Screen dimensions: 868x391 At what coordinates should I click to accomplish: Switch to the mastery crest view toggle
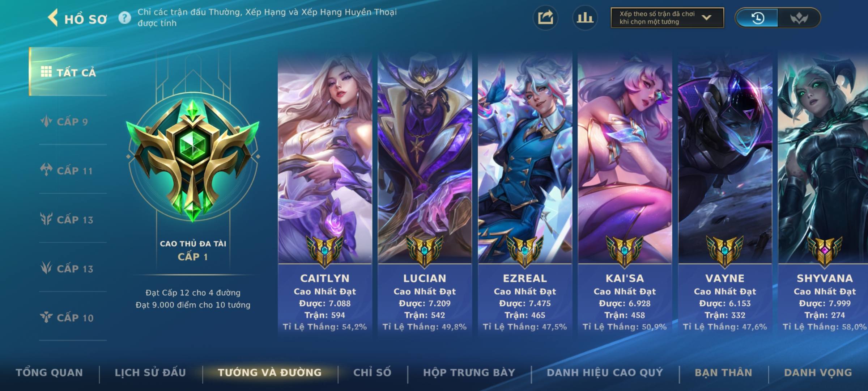click(x=799, y=18)
